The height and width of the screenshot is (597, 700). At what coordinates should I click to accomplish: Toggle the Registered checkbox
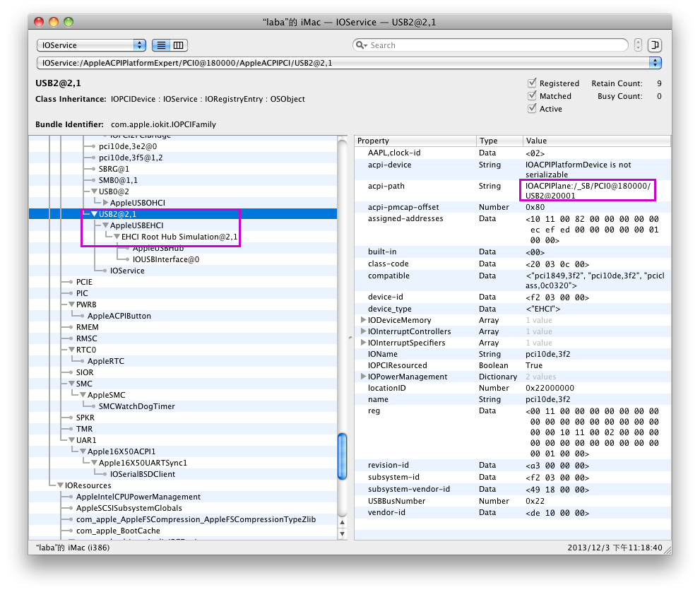click(x=532, y=83)
